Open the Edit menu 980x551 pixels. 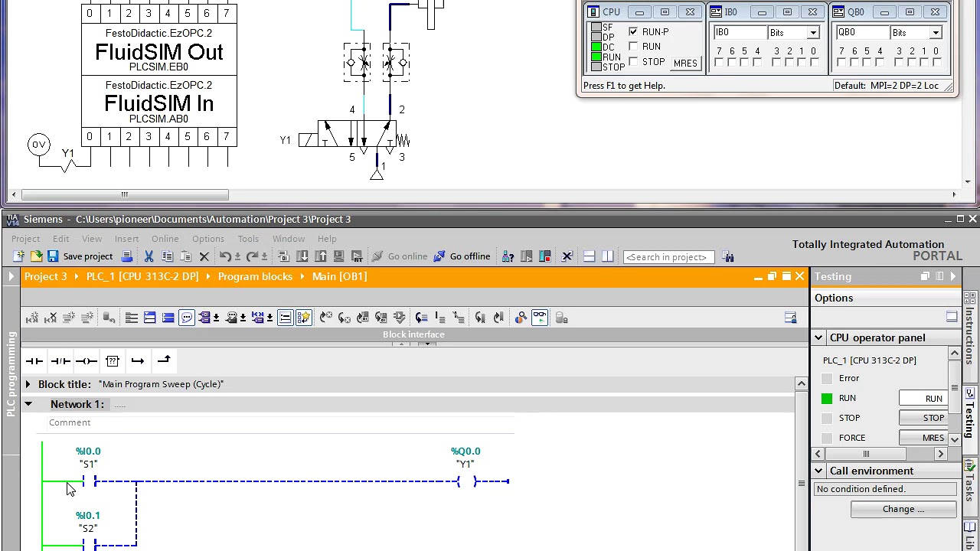tap(60, 239)
